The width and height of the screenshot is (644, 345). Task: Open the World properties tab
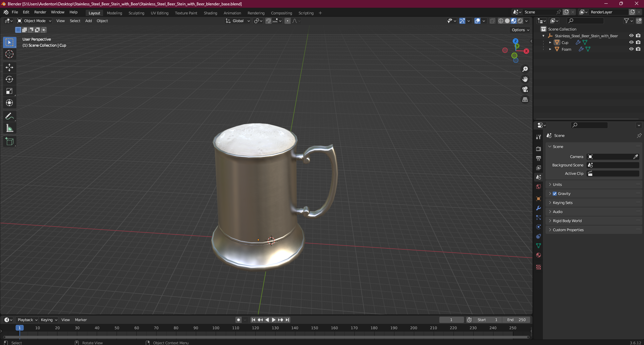(539, 187)
